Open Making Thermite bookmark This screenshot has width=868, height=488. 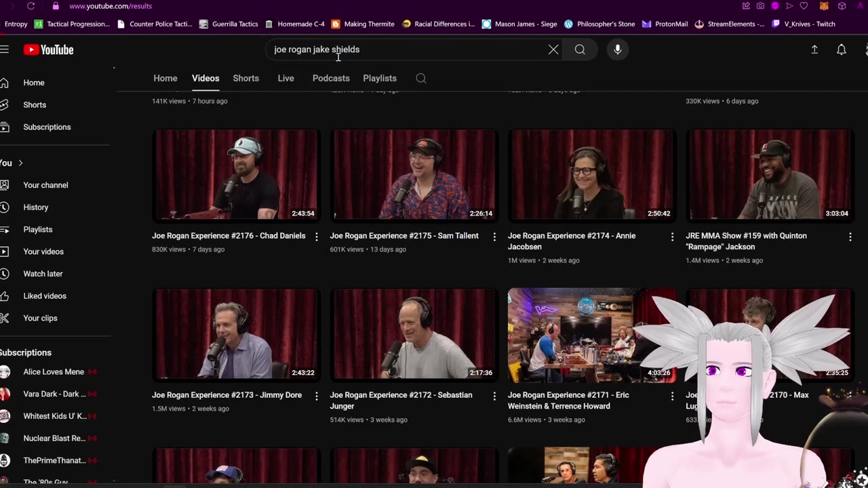pyautogui.click(x=363, y=24)
